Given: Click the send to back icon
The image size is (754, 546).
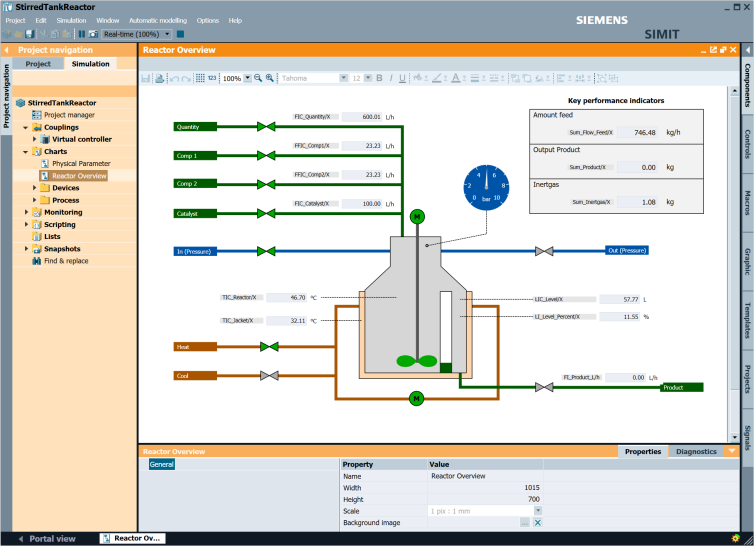Looking at the screenshot, I should pos(527,78).
